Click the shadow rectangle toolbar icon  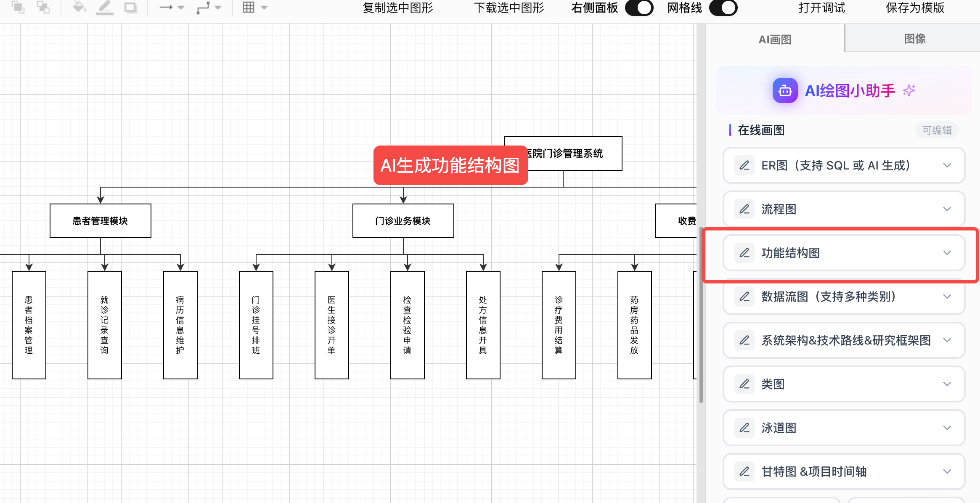[x=130, y=7]
